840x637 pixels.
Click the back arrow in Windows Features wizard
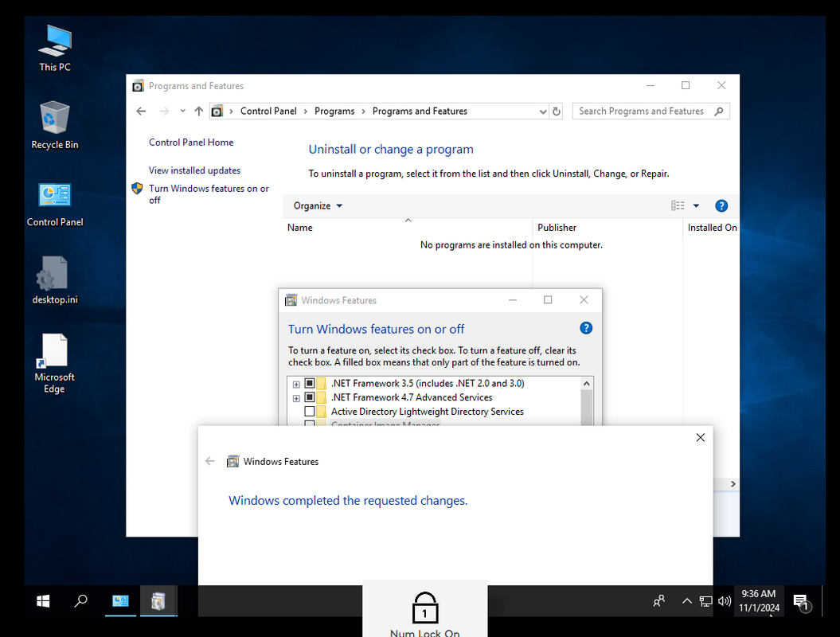pyautogui.click(x=210, y=461)
